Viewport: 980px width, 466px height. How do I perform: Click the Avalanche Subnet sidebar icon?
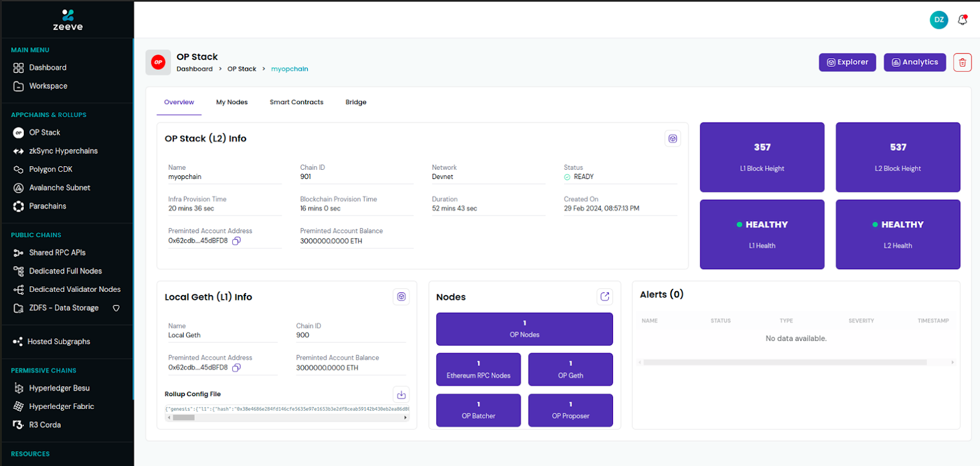coord(18,188)
